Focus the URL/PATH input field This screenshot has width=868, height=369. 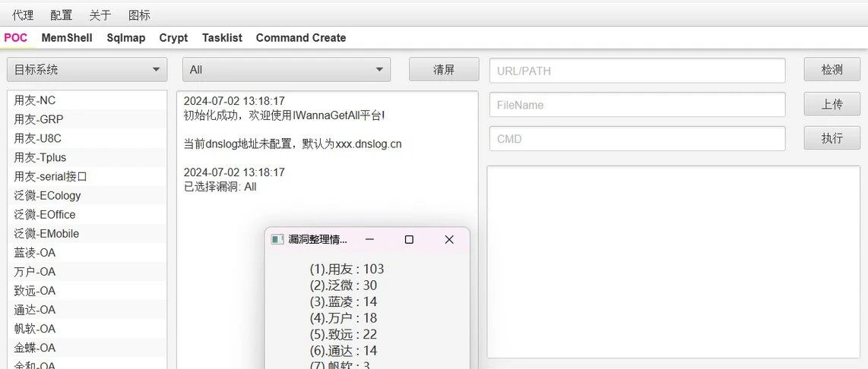click(637, 71)
